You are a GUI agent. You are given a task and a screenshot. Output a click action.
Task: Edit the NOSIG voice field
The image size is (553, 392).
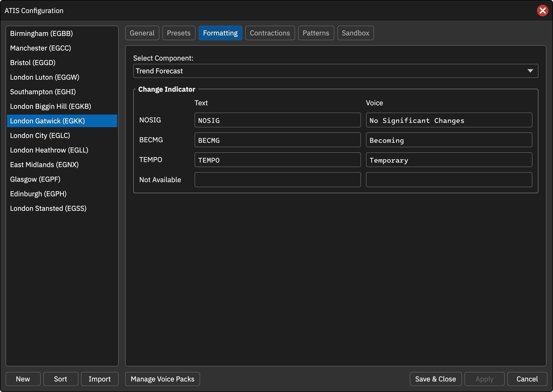(x=449, y=120)
